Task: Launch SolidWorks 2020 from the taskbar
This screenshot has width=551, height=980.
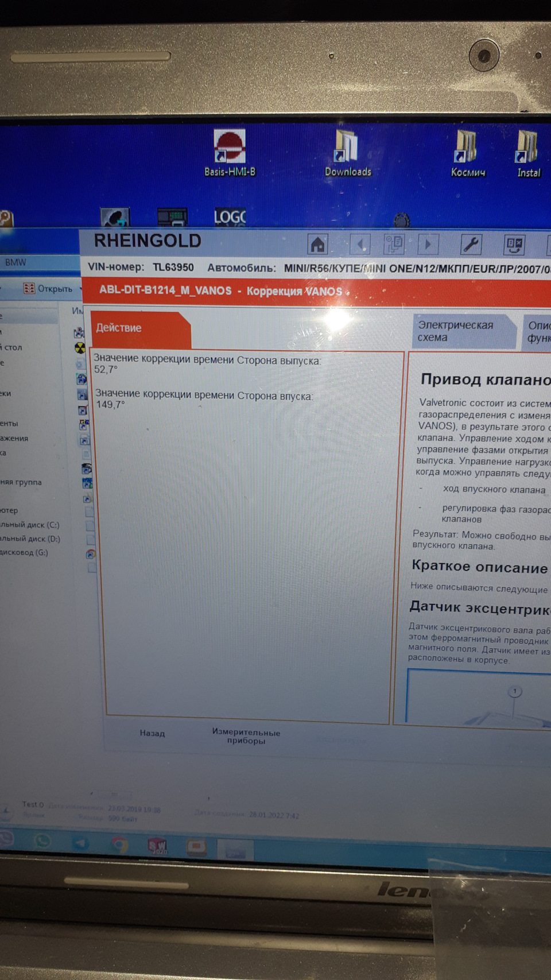Action: point(158,846)
